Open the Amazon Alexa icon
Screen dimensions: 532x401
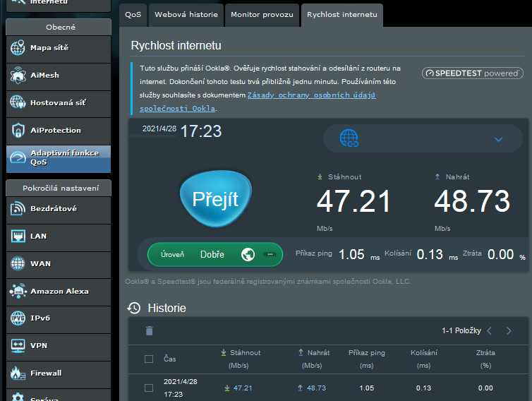coord(18,291)
